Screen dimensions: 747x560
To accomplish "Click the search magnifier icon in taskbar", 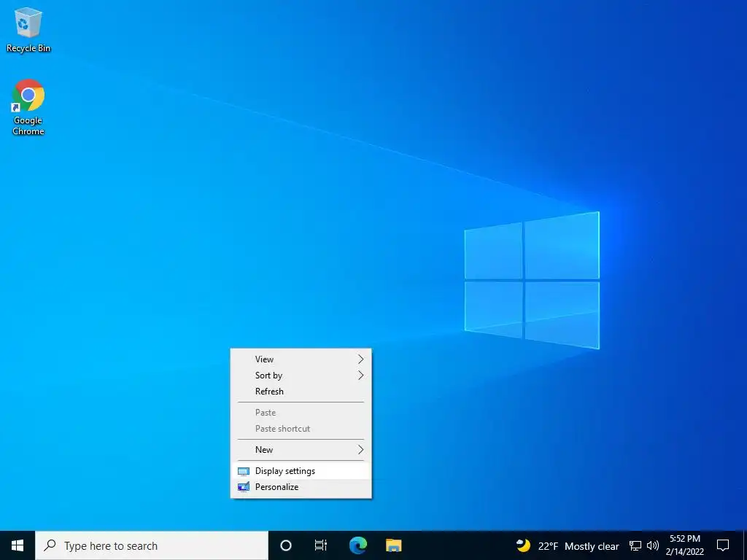I will [x=50, y=545].
